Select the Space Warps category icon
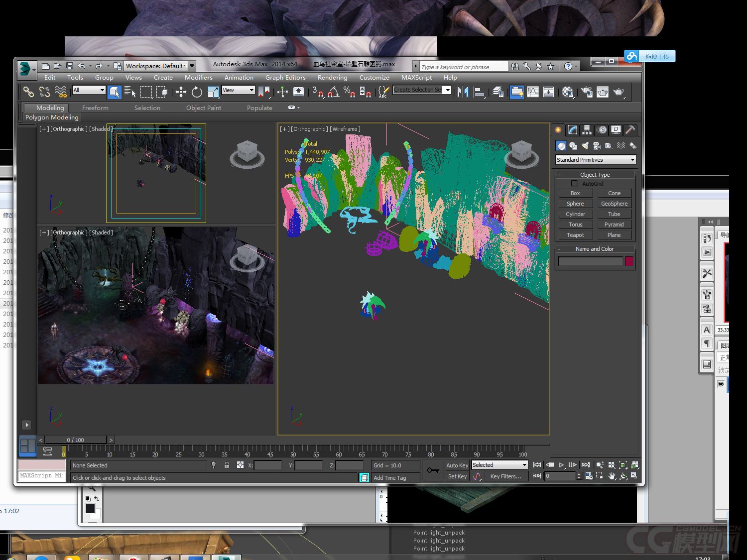This screenshot has width=747, height=560. pos(621,146)
